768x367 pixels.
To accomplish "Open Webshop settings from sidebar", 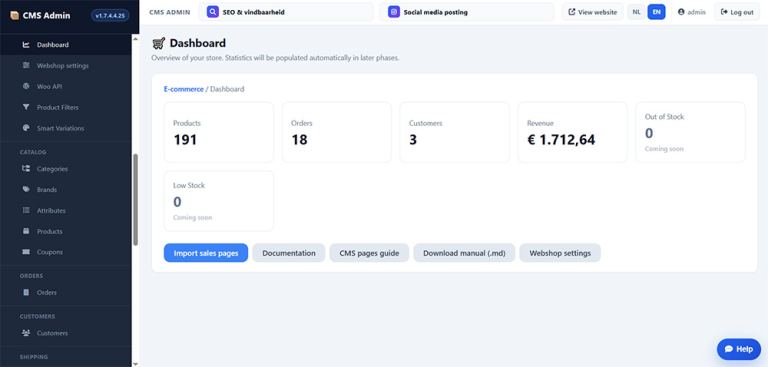I will 66,66.
